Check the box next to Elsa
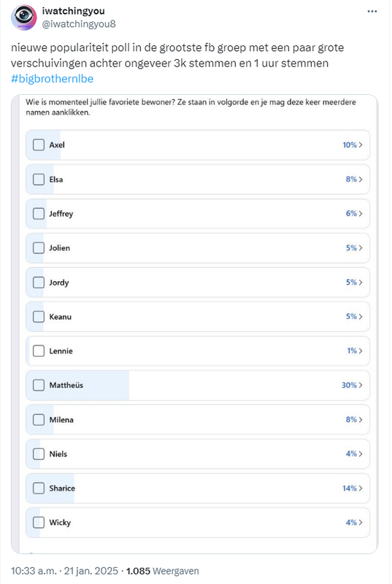 [x=39, y=179]
